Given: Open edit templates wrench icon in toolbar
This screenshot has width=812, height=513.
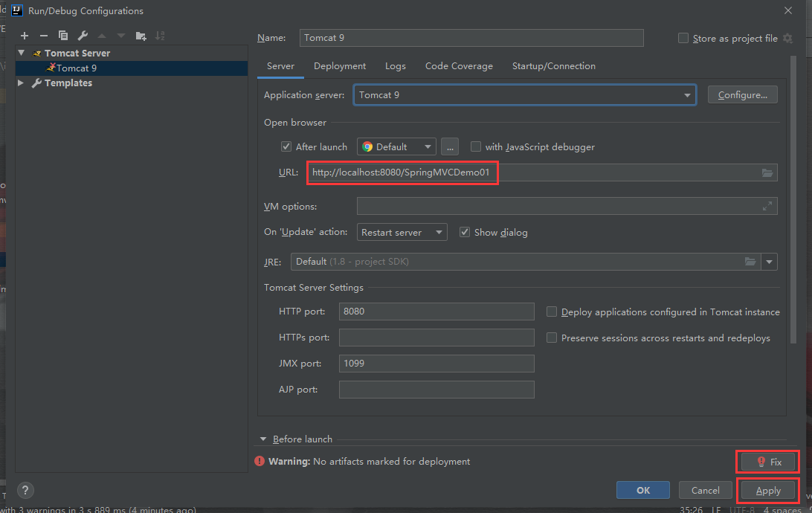Looking at the screenshot, I should point(83,36).
